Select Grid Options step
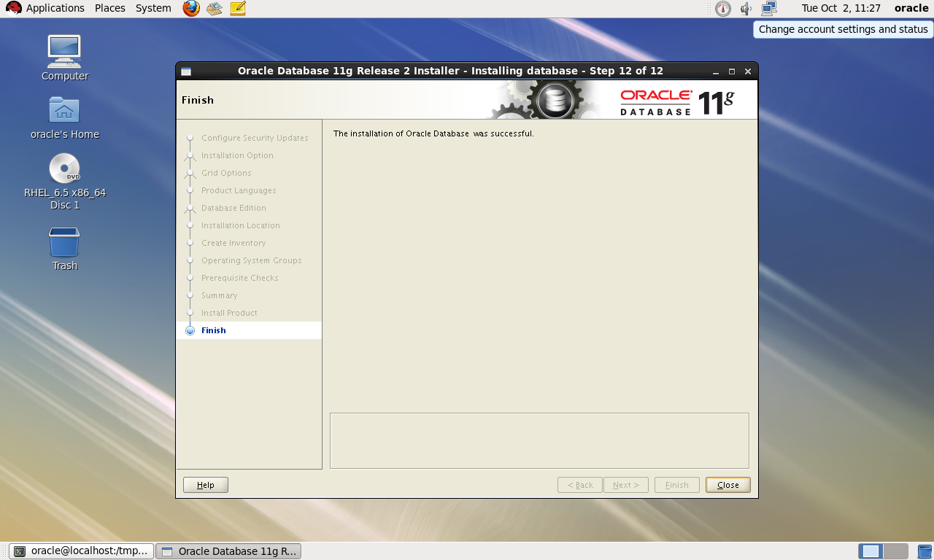 (x=226, y=173)
